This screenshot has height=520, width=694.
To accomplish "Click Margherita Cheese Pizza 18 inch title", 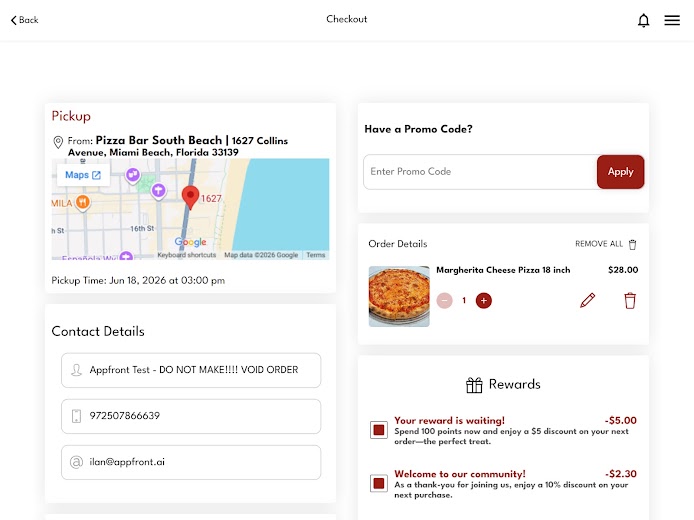I will click(x=503, y=270).
